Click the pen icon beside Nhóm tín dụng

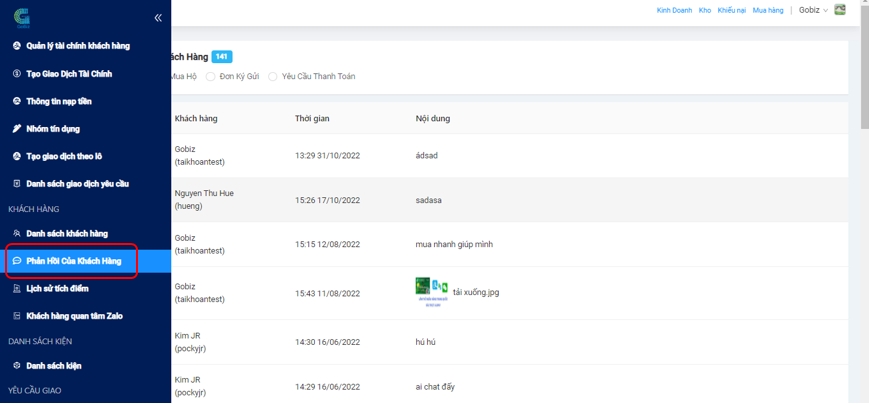point(16,129)
